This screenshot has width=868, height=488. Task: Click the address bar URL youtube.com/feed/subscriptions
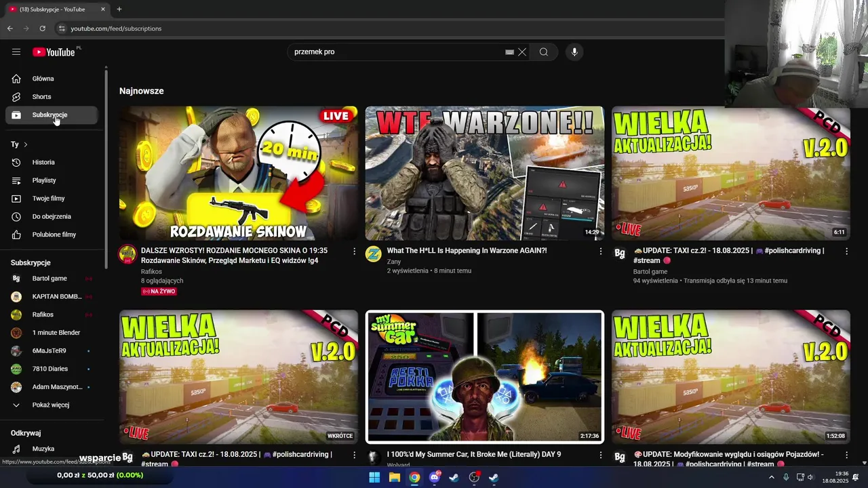(116, 28)
